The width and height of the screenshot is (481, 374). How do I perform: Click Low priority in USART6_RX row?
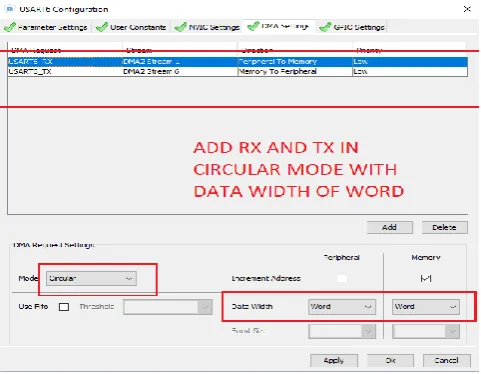click(x=410, y=62)
